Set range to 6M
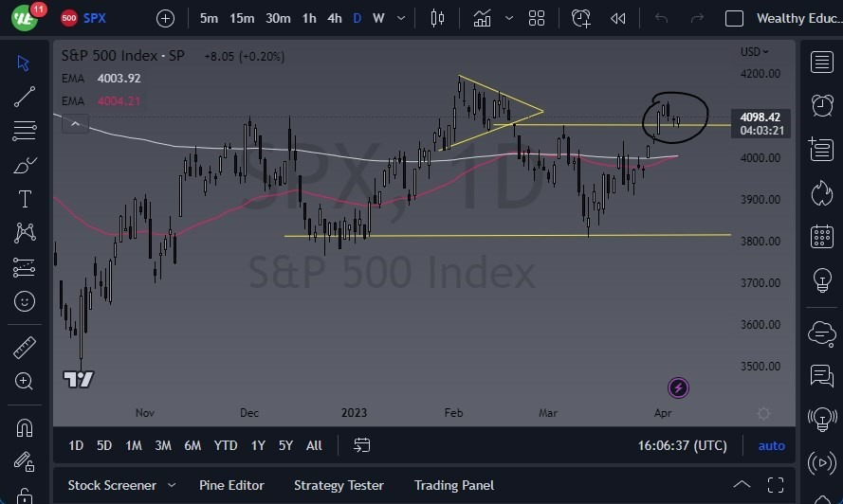The height and width of the screenshot is (504, 843). [192, 445]
